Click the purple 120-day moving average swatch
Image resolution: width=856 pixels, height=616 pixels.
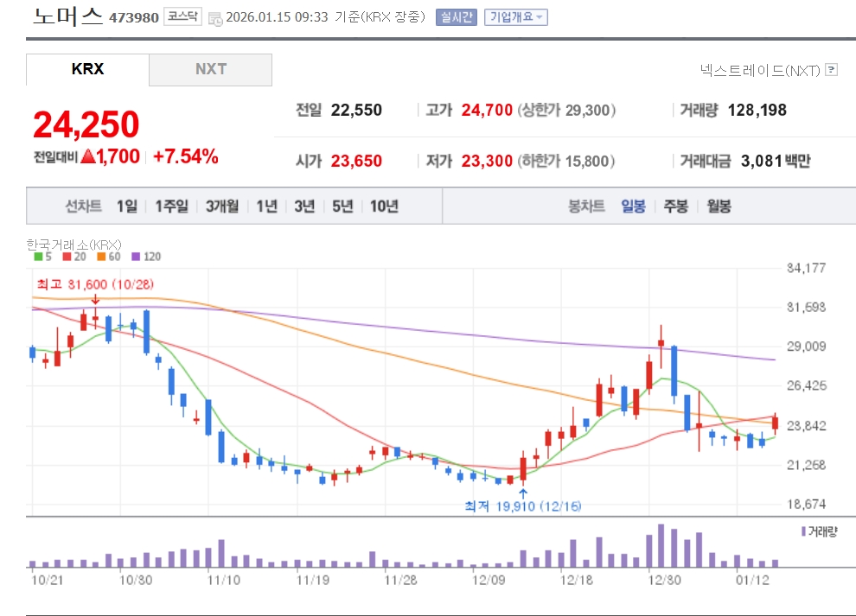coord(136,257)
